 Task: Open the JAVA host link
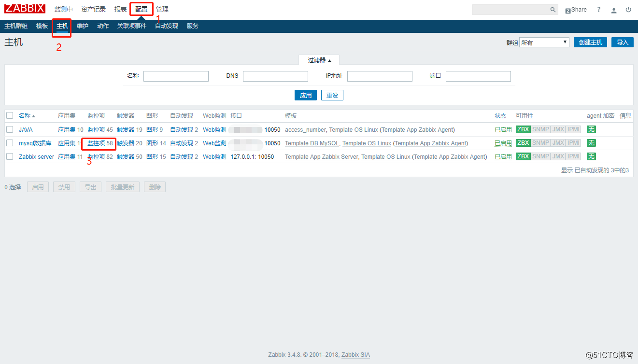[x=26, y=129]
